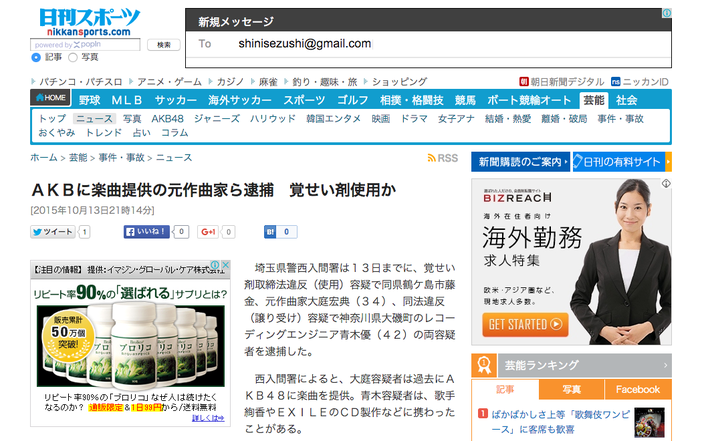This screenshot has width=702, height=441.
Task: Click the 新聞購読のご案内 button
Action: point(520,162)
